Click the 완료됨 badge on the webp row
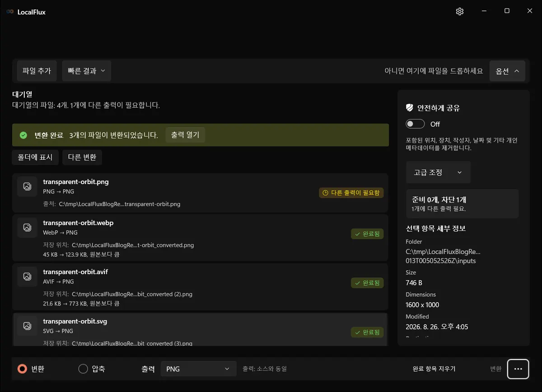 pyautogui.click(x=367, y=234)
